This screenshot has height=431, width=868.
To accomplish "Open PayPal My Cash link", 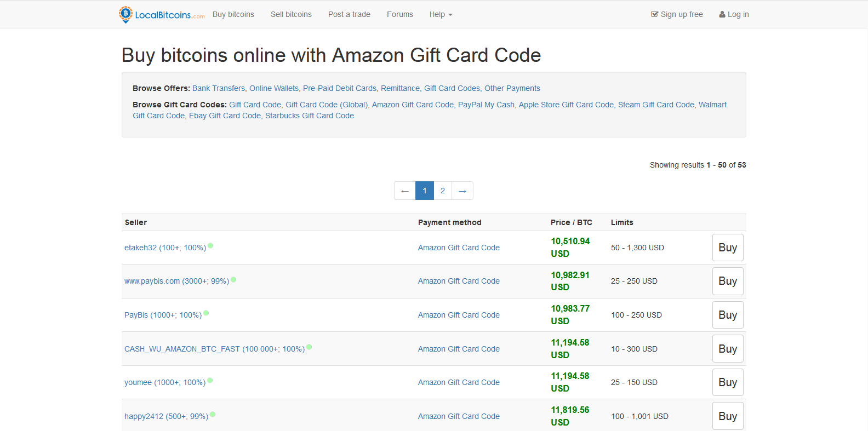I will point(486,105).
